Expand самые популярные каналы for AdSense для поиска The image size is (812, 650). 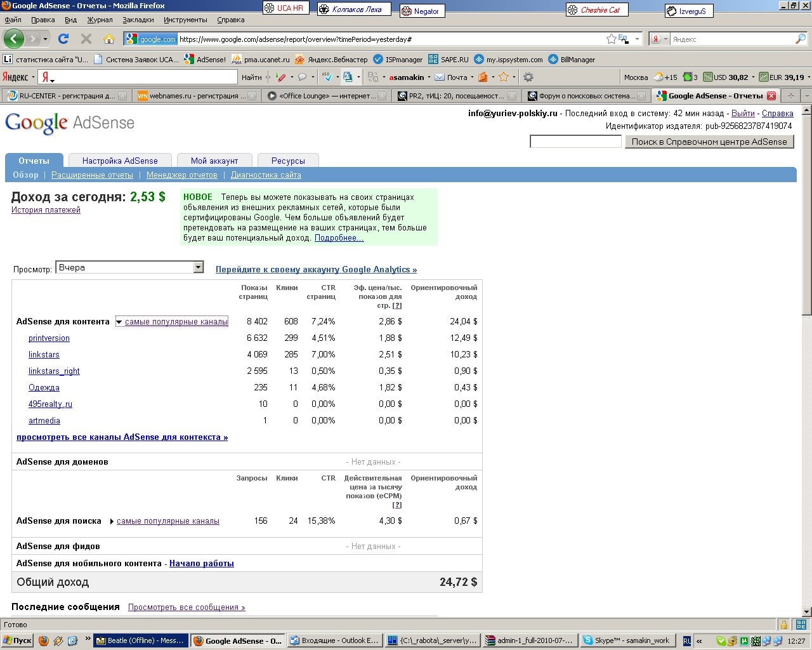point(112,521)
